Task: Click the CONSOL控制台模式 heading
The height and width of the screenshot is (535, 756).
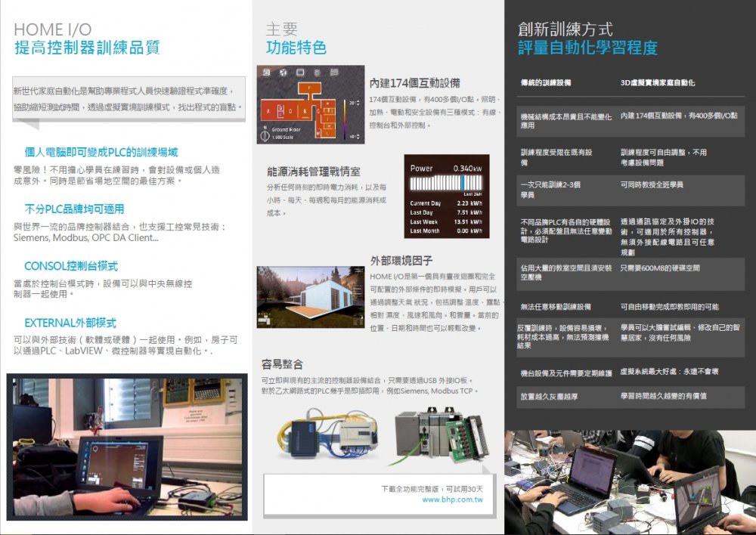Action: pyautogui.click(x=70, y=266)
